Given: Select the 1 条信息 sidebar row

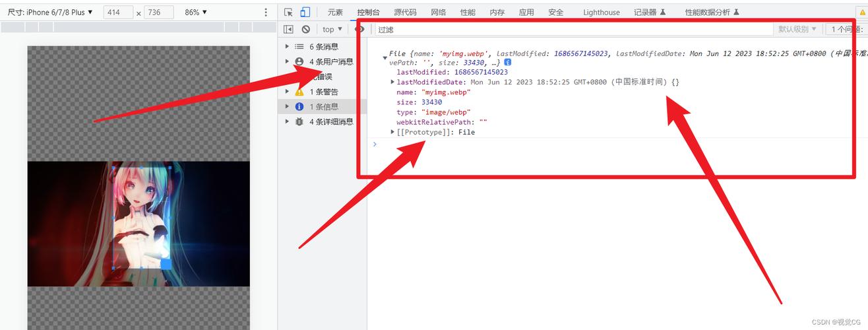Looking at the screenshot, I should pos(322,106).
